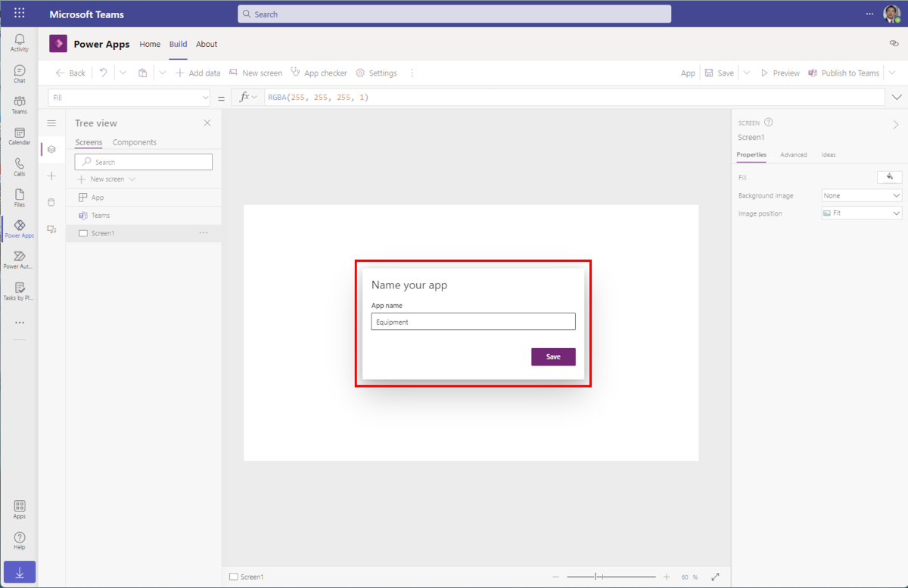Open the user profile avatar

point(891,14)
